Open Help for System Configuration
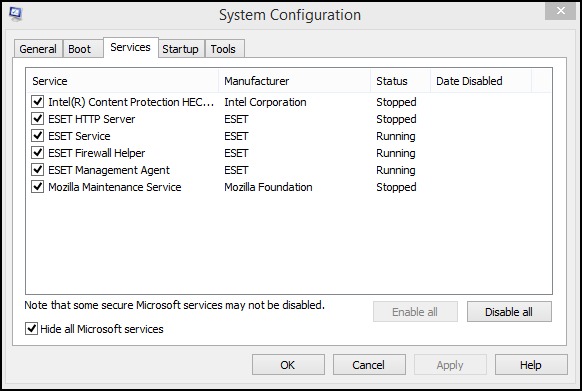582x391 pixels. 531,365
